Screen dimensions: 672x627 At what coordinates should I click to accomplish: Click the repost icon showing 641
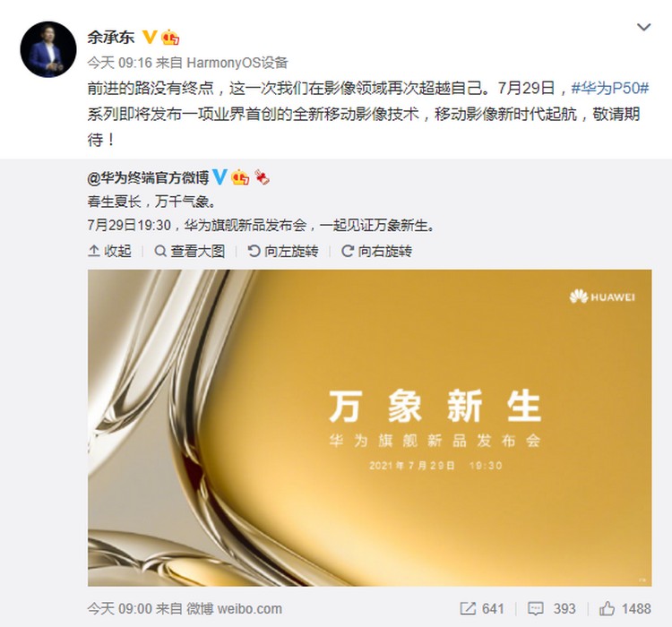click(x=482, y=608)
